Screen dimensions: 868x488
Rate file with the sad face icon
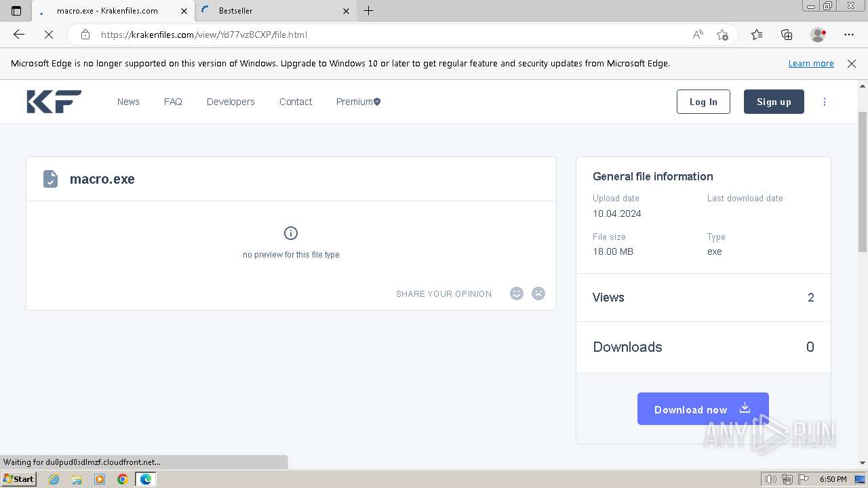coord(538,293)
